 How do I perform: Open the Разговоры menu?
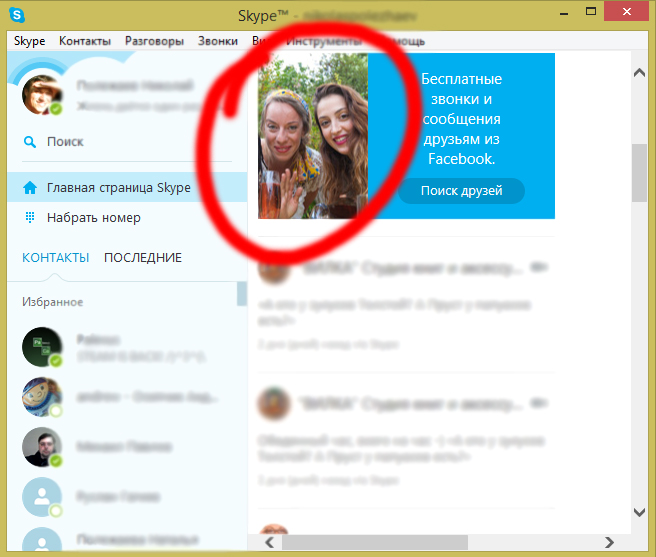coord(154,41)
